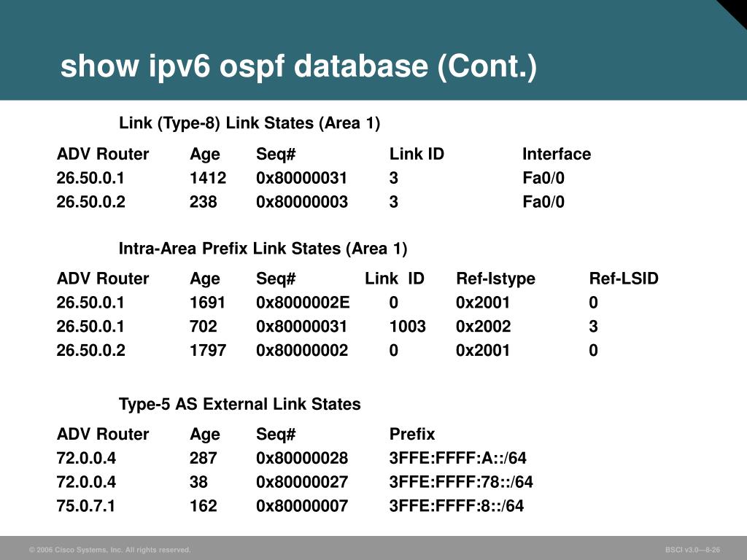747x560 pixels.
Task: Click 0x80000031 in the Age 702 row
Action: click(x=301, y=327)
